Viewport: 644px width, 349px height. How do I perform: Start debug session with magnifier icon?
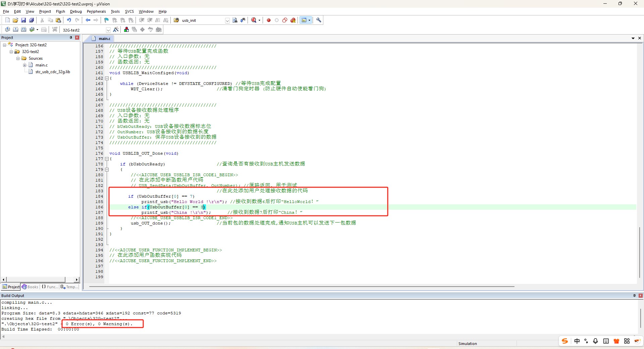[254, 20]
